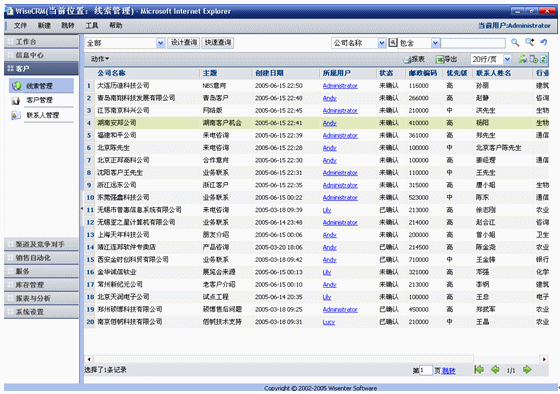Click the blue undo reset arrow

point(544,43)
